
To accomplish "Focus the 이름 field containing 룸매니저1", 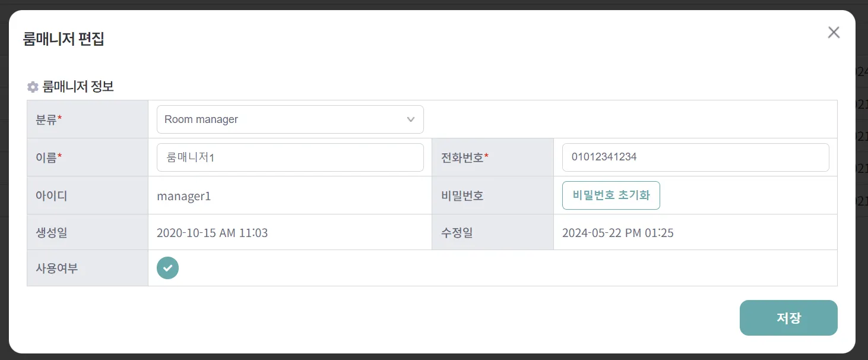I will coord(290,157).
